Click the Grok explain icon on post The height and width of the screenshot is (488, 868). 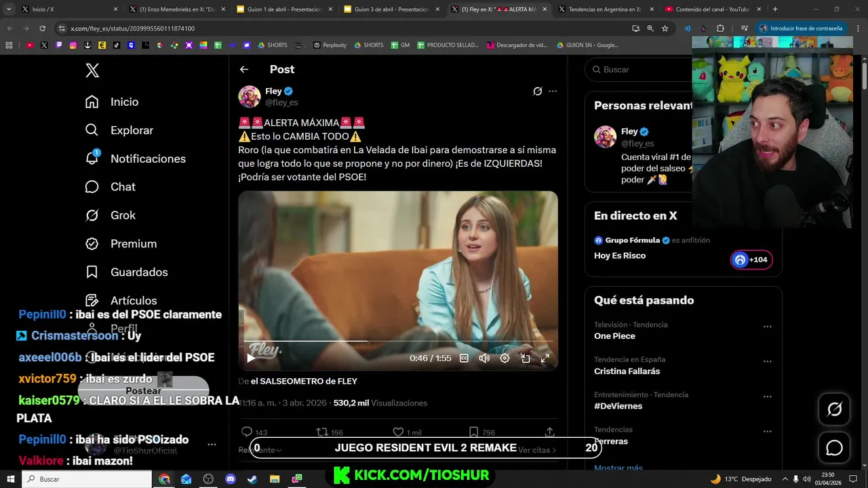click(x=537, y=91)
